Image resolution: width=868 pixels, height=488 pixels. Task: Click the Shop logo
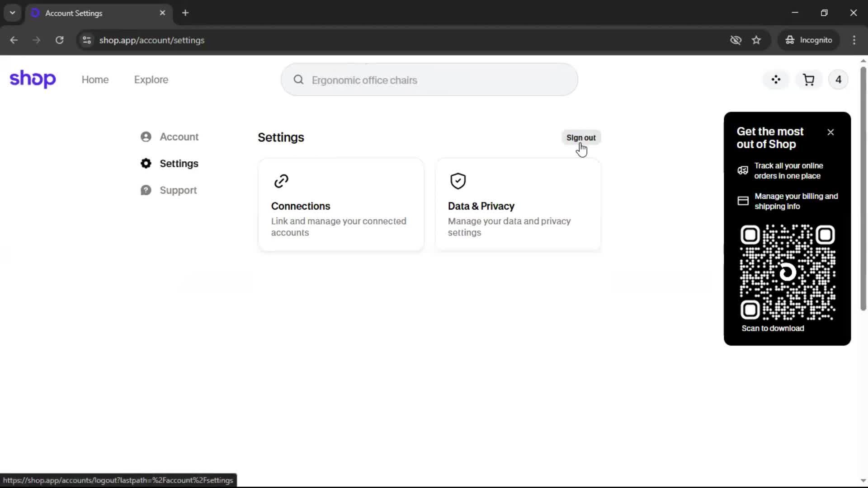tap(33, 79)
